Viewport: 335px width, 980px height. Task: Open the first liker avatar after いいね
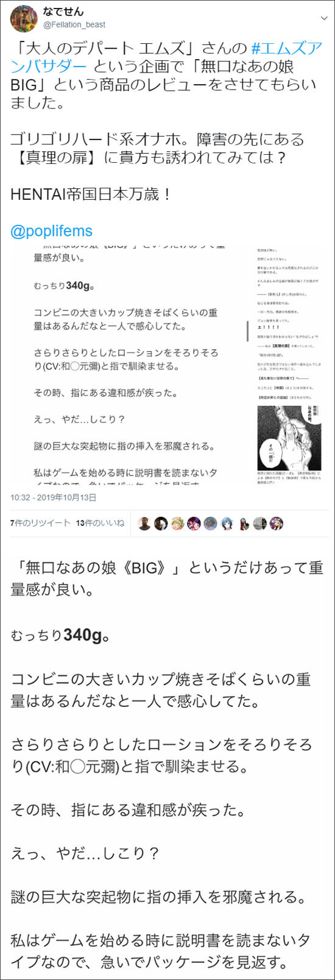[x=144, y=524]
